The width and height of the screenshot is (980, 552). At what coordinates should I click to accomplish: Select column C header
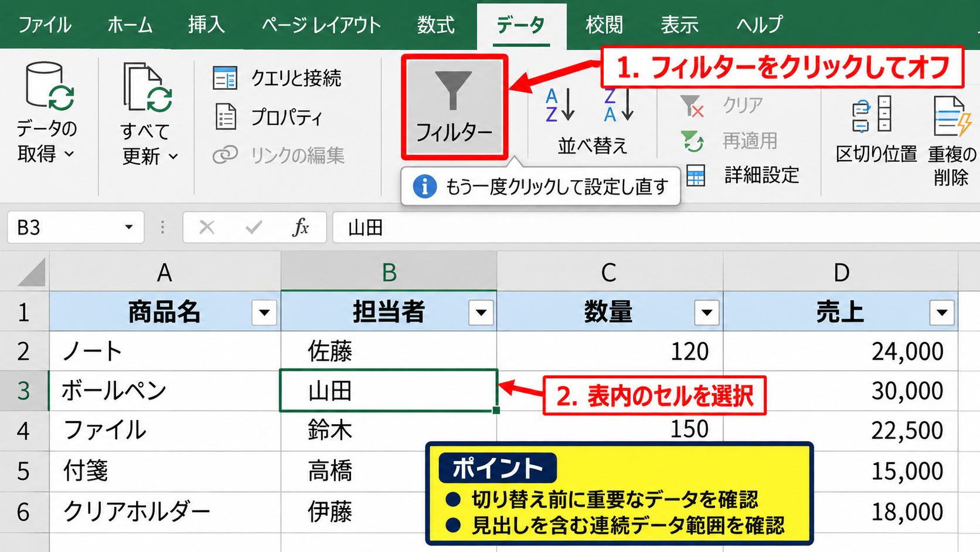click(x=610, y=272)
